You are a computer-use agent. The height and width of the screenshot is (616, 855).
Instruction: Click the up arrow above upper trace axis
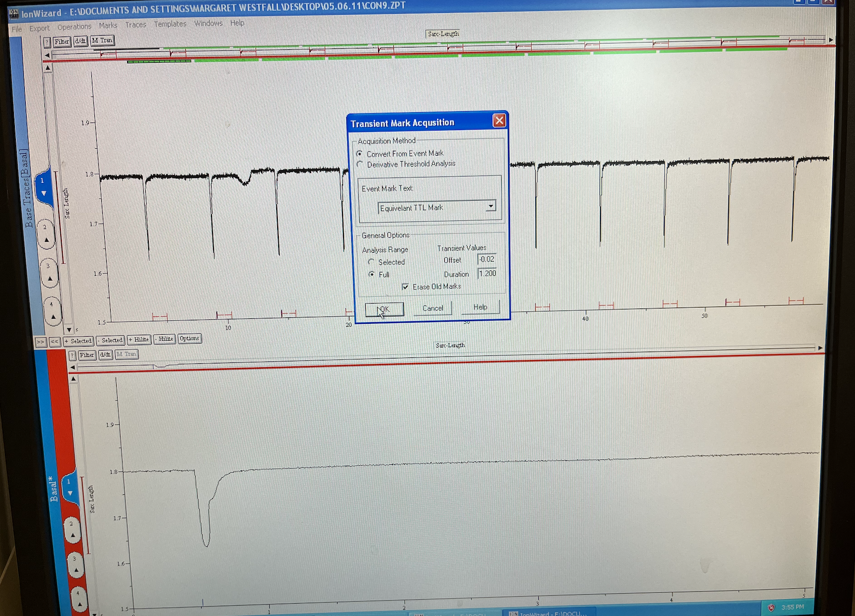click(47, 68)
